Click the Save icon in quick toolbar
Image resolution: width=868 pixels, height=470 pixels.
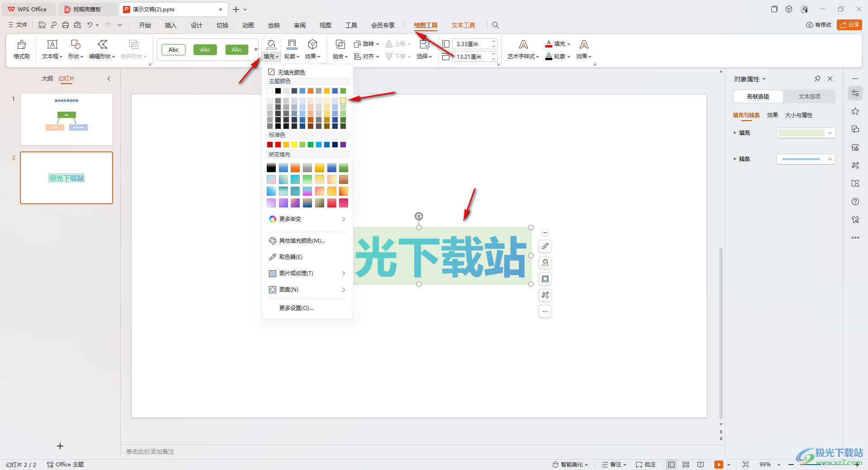(42, 25)
